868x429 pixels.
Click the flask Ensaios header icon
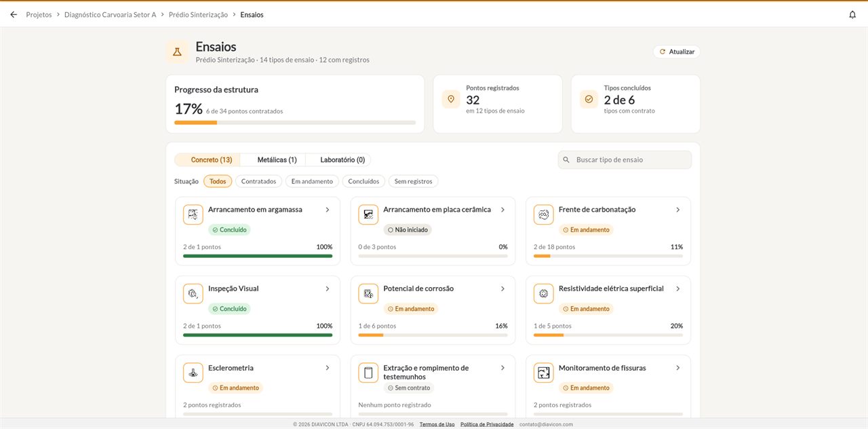point(177,52)
